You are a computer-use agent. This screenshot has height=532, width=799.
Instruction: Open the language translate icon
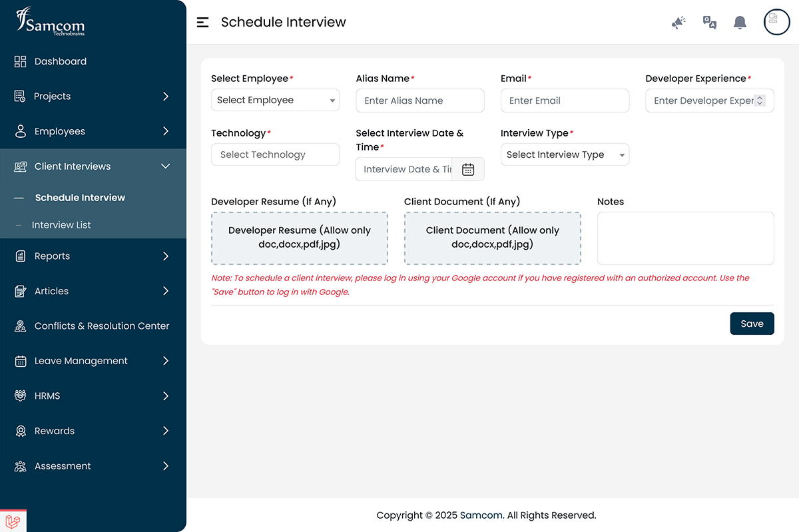click(x=710, y=23)
